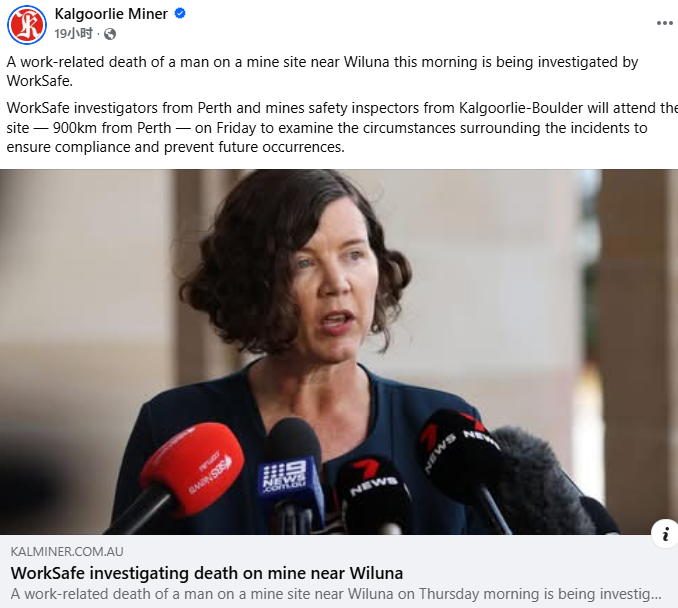Open the KALMINER.COM.AU source link
The image size is (678, 608).
coord(67,551)
